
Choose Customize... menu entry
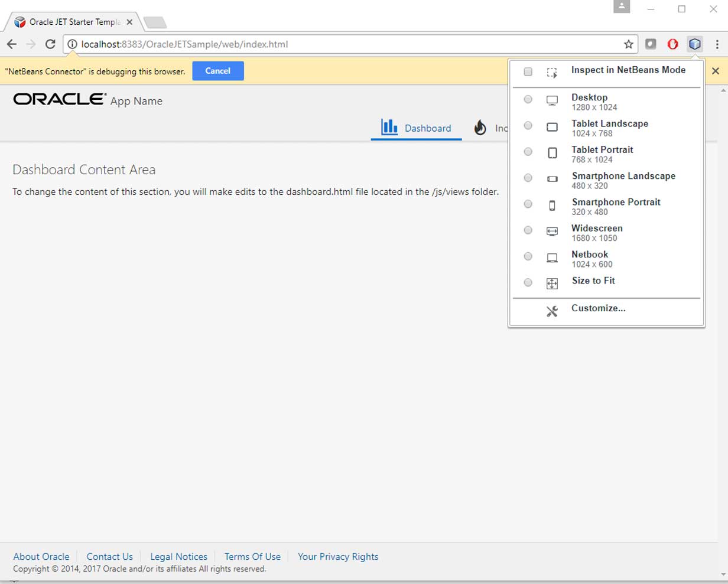click(x=607, y=311)
